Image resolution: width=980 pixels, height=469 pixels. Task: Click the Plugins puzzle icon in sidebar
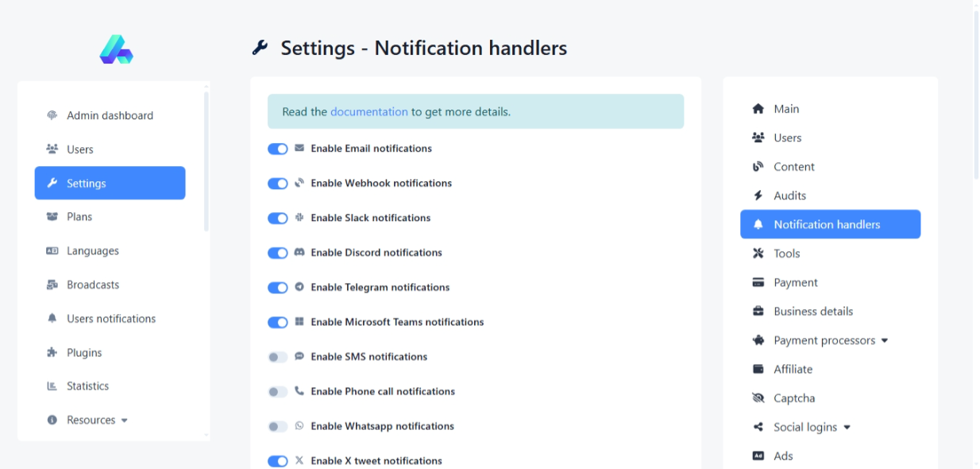coord(52,353)
